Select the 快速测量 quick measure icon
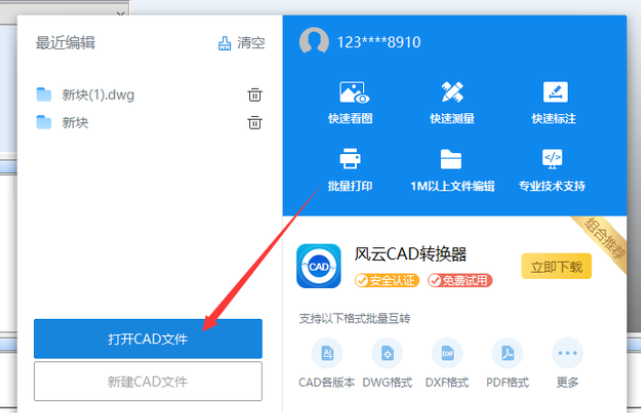Image resolution: width=641 pixels, height=413 pixels. [452, 92]
